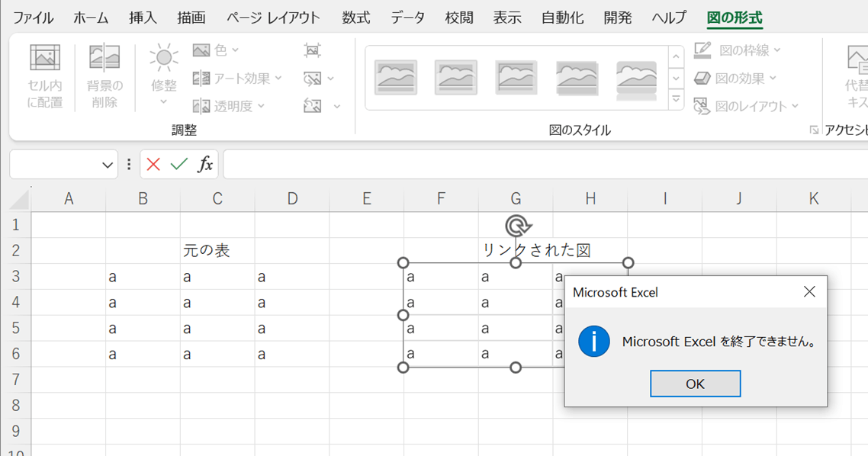Click the セル内に配置 button
The width and height of the screenshot is (868, 456).
[45, 76]
